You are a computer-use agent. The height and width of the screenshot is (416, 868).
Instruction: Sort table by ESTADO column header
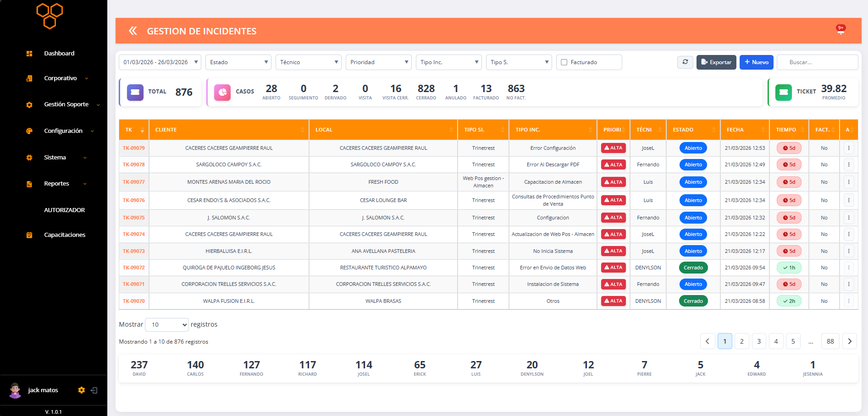click(x=693, y=130)
